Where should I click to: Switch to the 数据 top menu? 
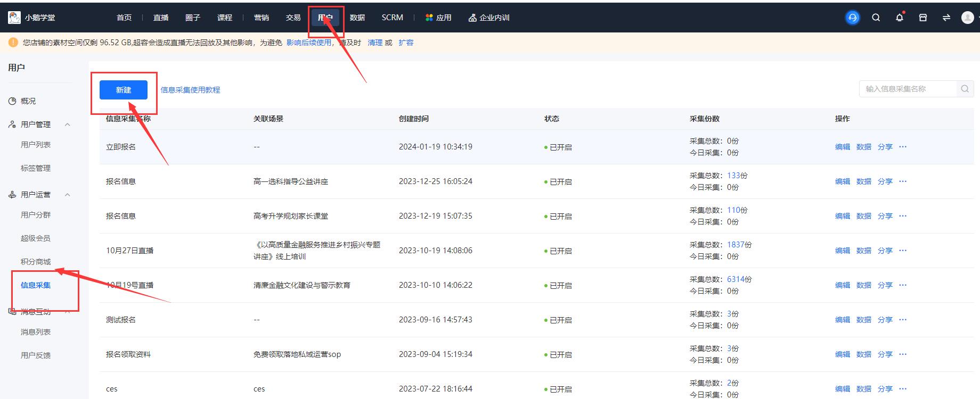357,18
